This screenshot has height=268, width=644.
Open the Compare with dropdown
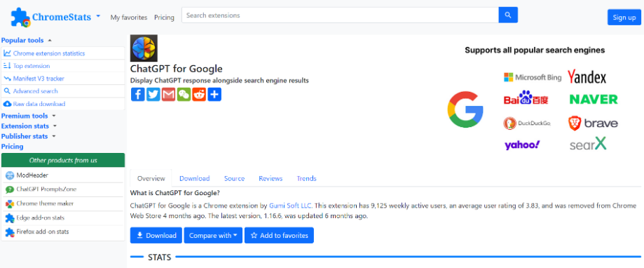pos(213,236)
